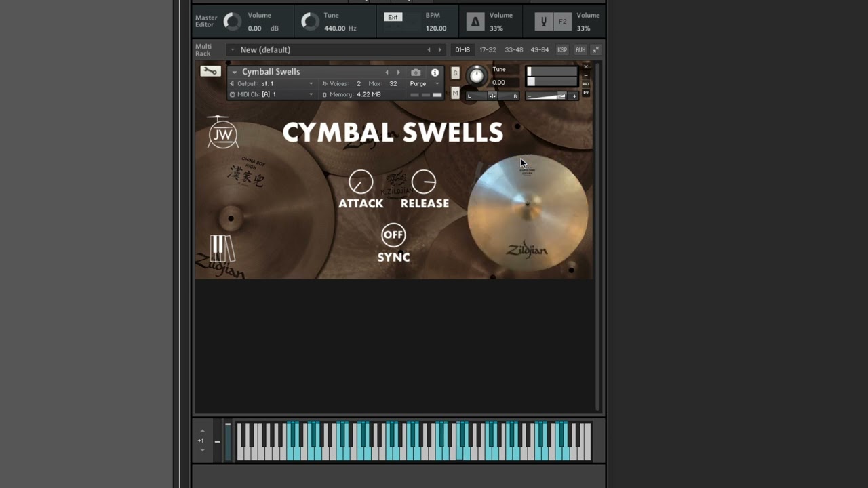
Task: Shift keyboard octave up arrow
Action: pyautogui.click(x=202, y=431)
